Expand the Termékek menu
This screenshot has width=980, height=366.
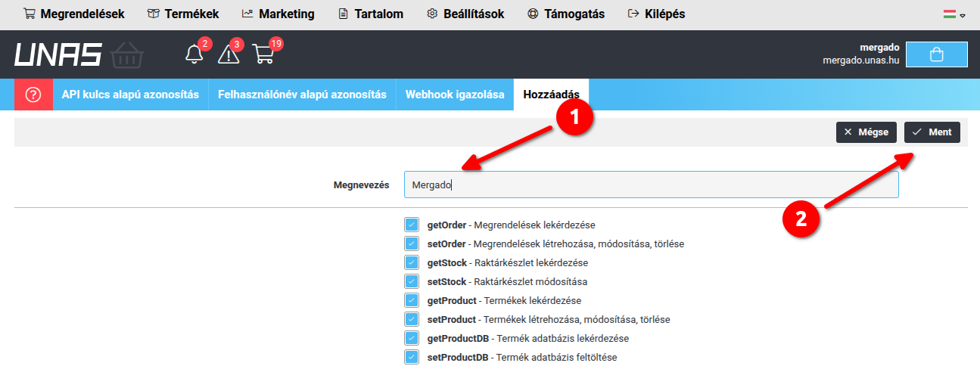[183, 14]
